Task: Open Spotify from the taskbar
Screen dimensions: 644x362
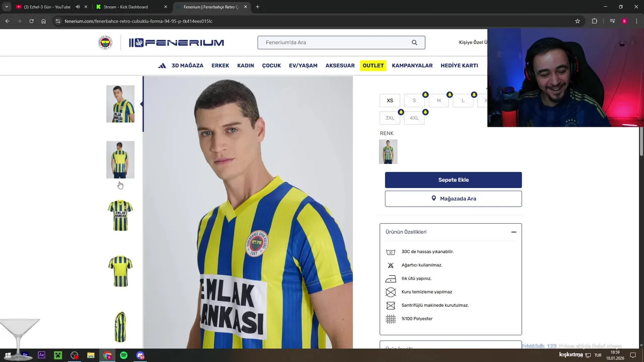Action: [x=124, y=355]
